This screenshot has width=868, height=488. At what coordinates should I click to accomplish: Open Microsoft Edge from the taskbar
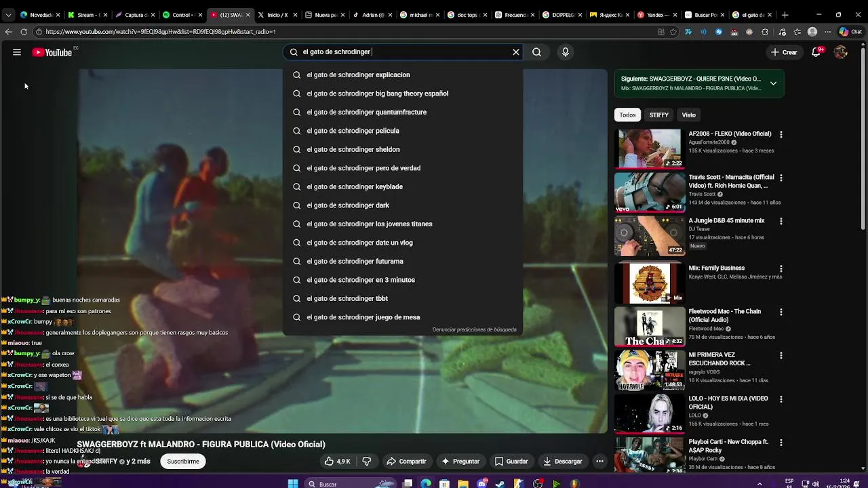(425, 484)
